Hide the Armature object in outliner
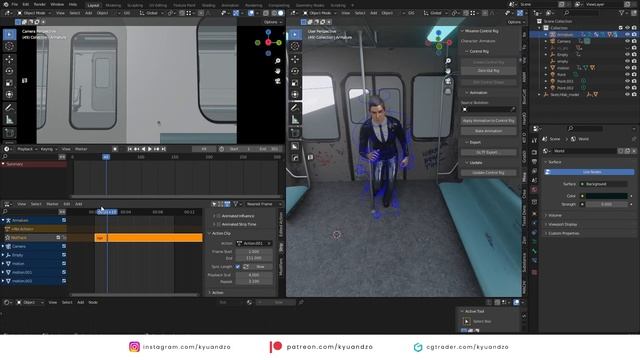This screenshot has width=640, height=360. pyautogui.click(x=627, y=35)
